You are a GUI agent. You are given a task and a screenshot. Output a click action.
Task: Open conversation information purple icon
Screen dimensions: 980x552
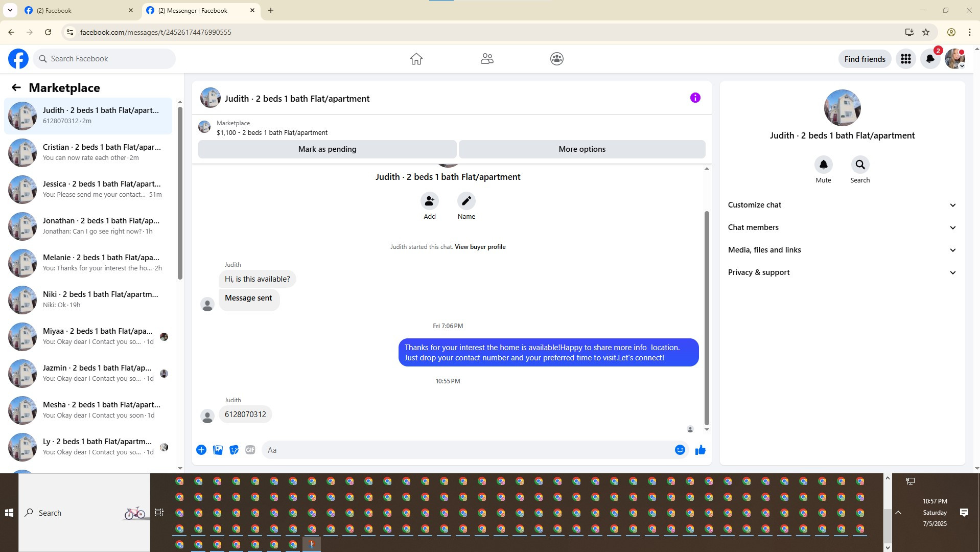tap(695, 98)
